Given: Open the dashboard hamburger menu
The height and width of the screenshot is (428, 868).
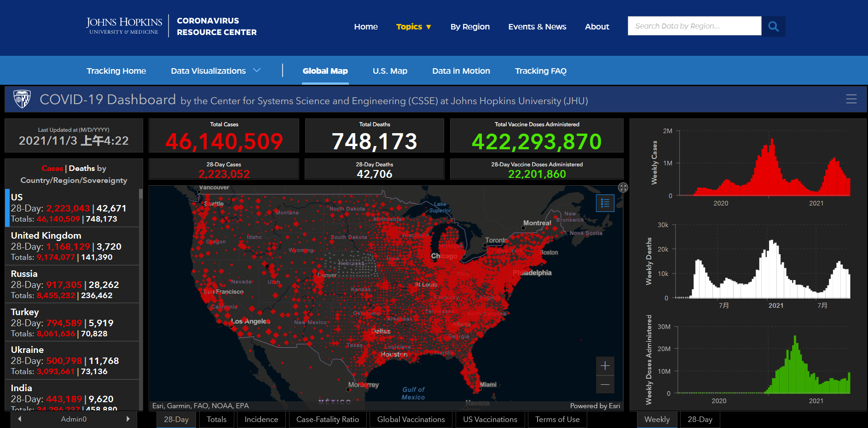Looking at the screenshot, I should pos(851,99).
